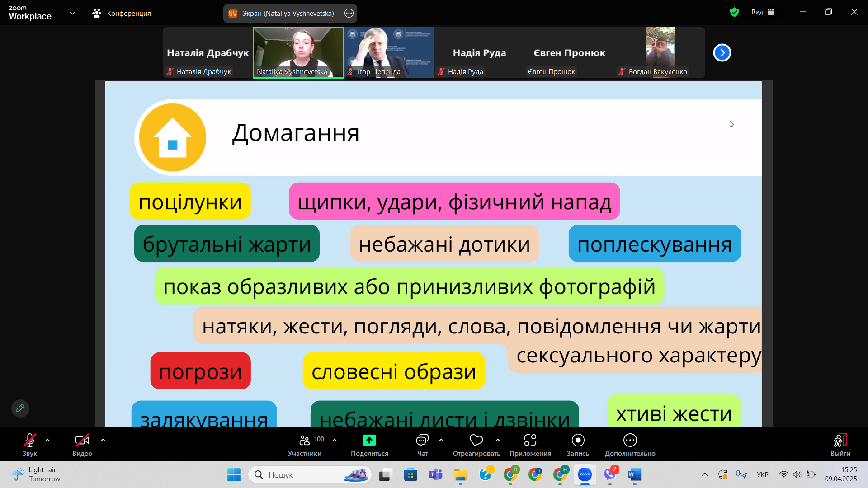Click the green encryption shield icon
The width and height of the screenshot is (868, 488).
click(734, 12)
